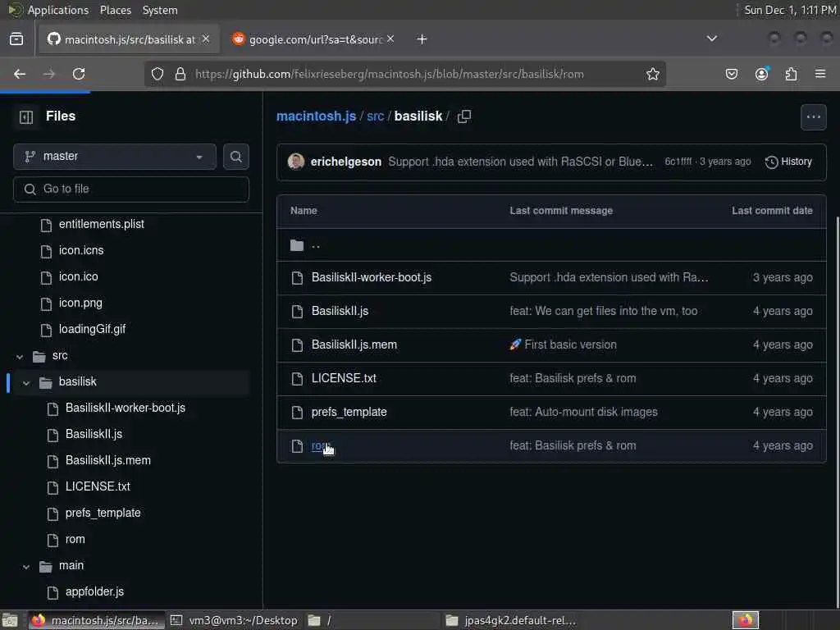Open a new browser tab

pos(422,39)
